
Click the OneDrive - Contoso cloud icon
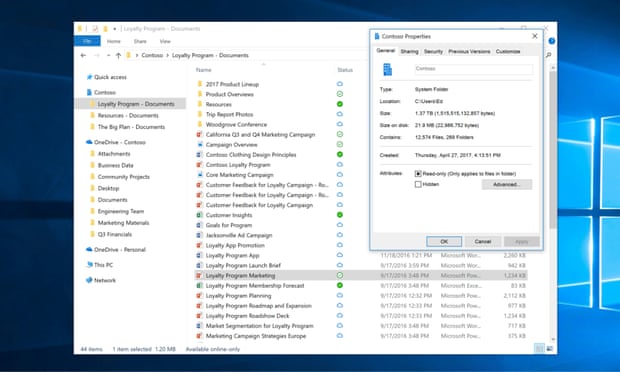coord(89,142)
